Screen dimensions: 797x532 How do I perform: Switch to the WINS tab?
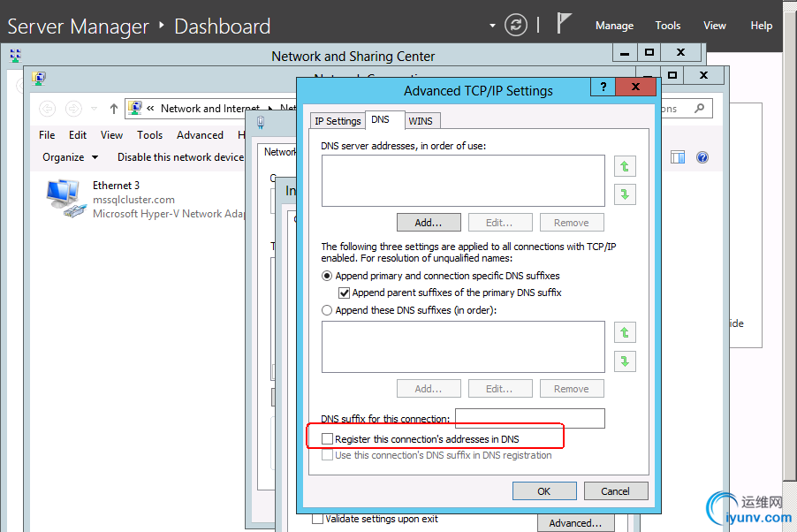[421, 121]
